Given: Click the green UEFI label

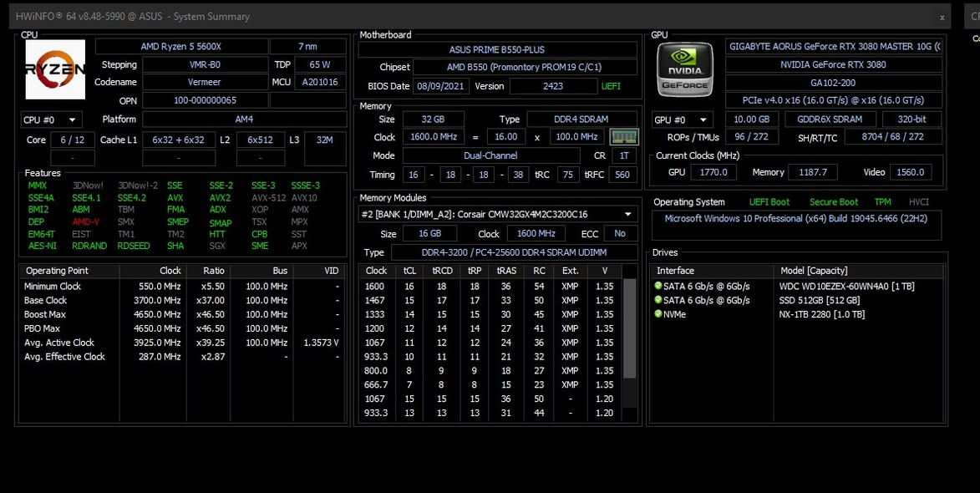Looking at the screenshot, I should pos(611,86).
